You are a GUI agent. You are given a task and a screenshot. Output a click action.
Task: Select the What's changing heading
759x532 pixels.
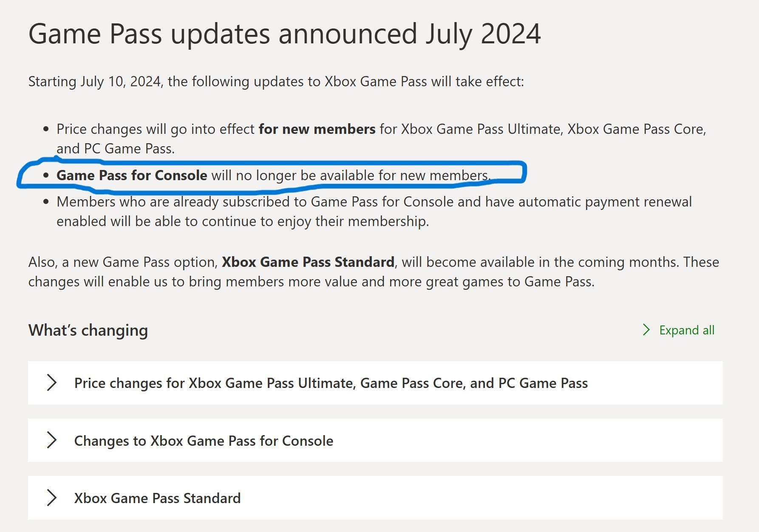pyautogui.click(x=88, y=330)
